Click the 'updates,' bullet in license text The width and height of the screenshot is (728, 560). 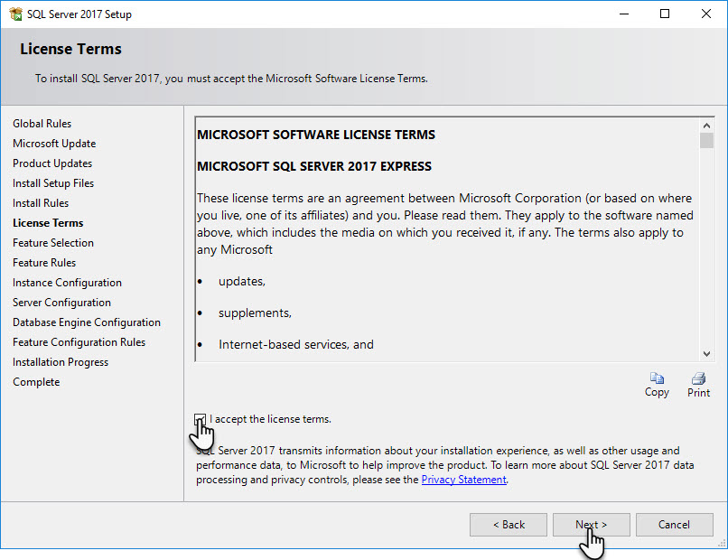242,282
